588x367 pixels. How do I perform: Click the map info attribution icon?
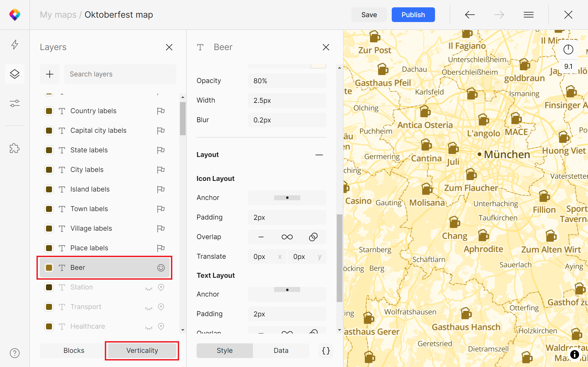click(x=574, y=354)
